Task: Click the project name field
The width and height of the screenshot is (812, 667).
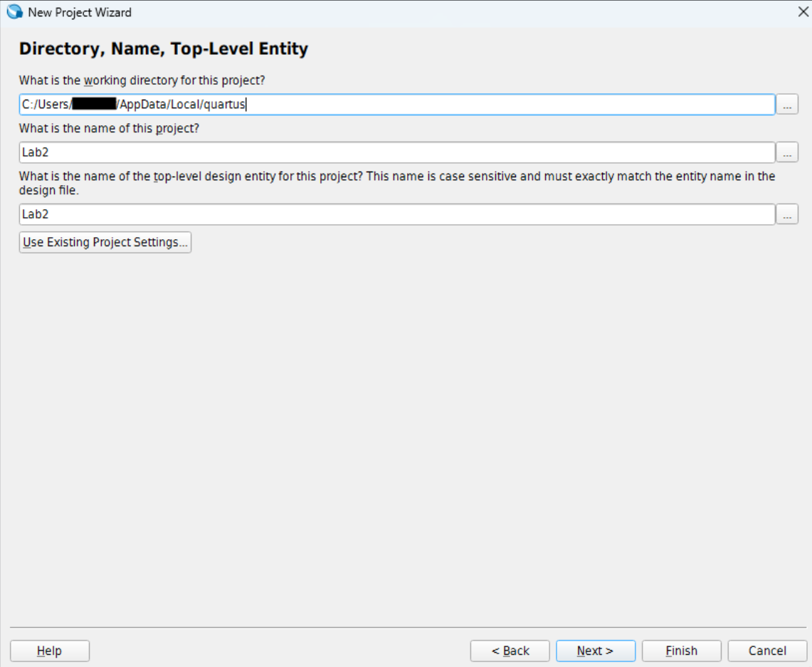Action: (396, 152)
